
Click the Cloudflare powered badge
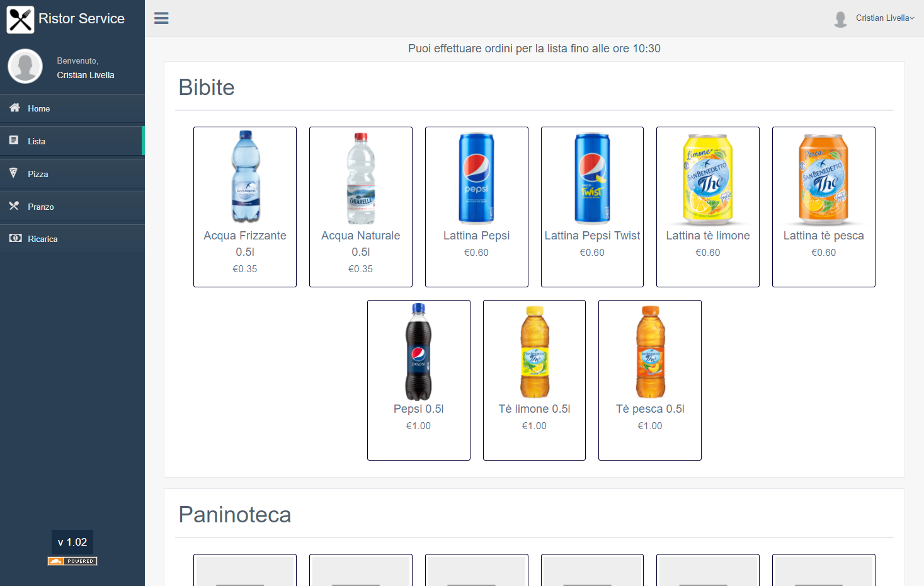pos(72,561)
